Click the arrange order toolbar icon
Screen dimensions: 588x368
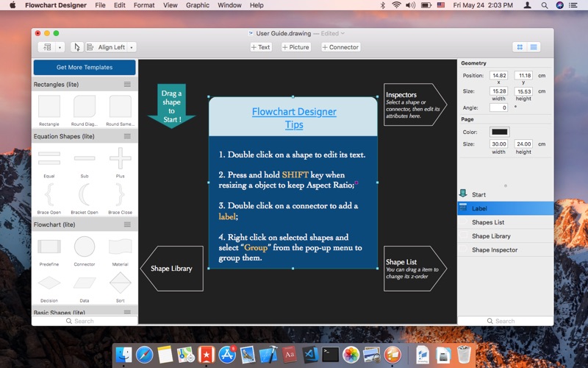(47, 47)
